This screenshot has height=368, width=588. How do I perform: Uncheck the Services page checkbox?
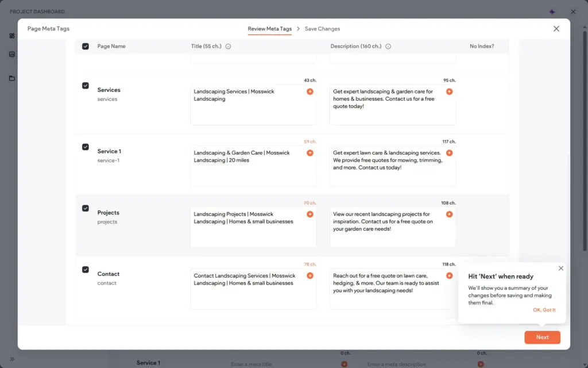(x=86, y=86)
